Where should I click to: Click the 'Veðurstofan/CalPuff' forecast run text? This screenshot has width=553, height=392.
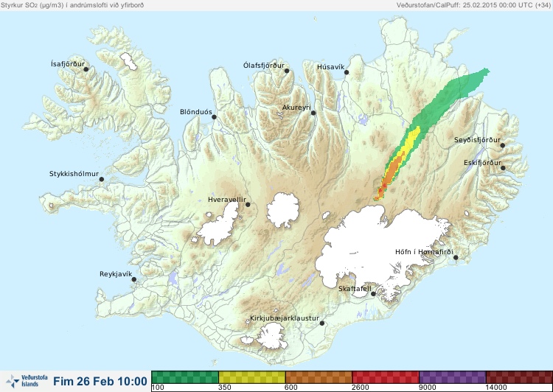click(x=473, y=5)
